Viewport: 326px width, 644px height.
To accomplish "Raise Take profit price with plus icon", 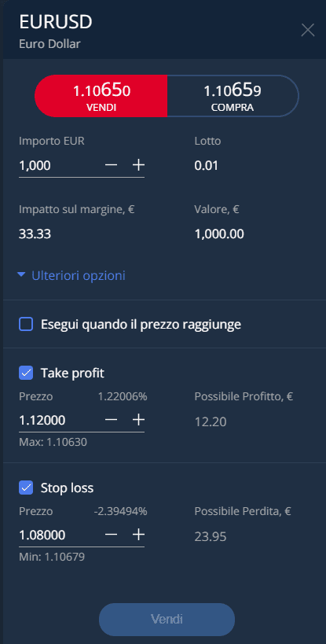I will [138, 420].
